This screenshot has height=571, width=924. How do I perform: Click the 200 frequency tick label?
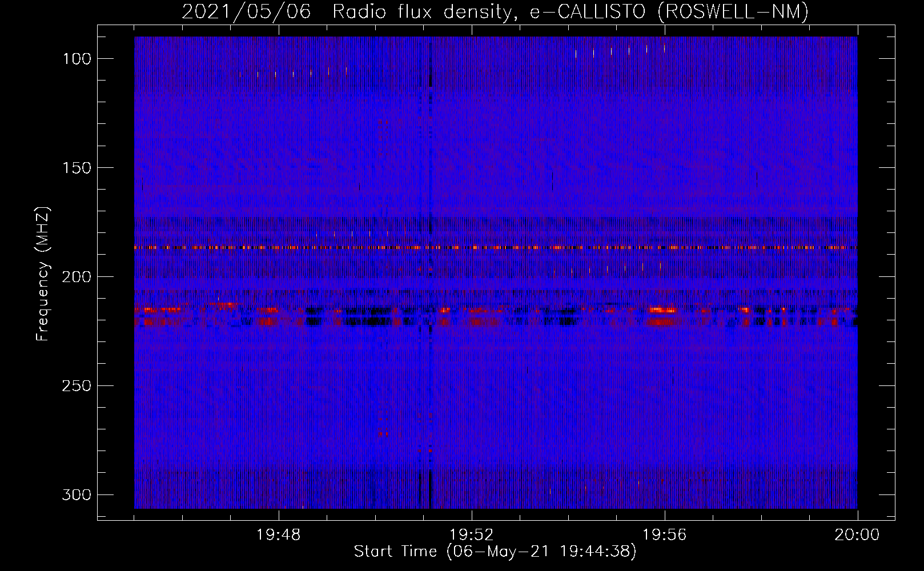[77, 277]
